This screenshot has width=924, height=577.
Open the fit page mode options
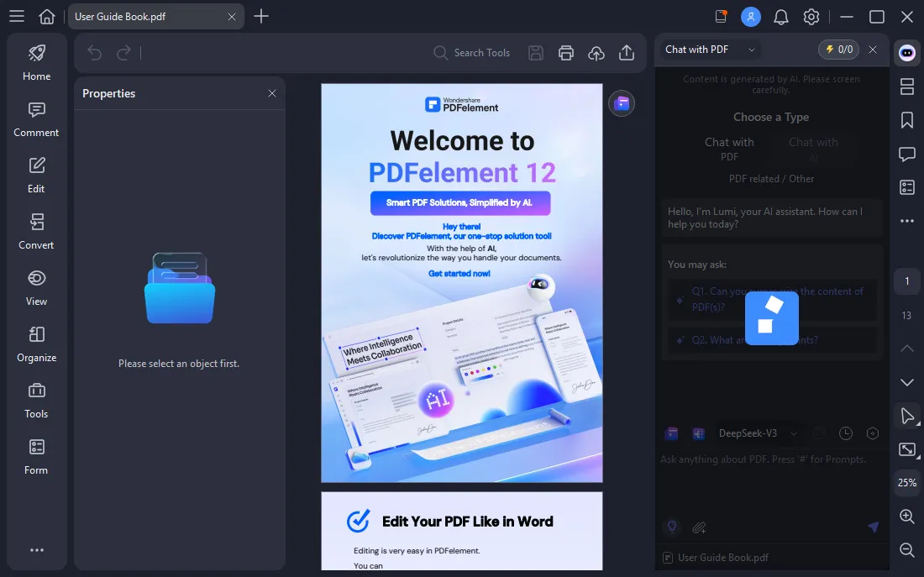[907, 449]
